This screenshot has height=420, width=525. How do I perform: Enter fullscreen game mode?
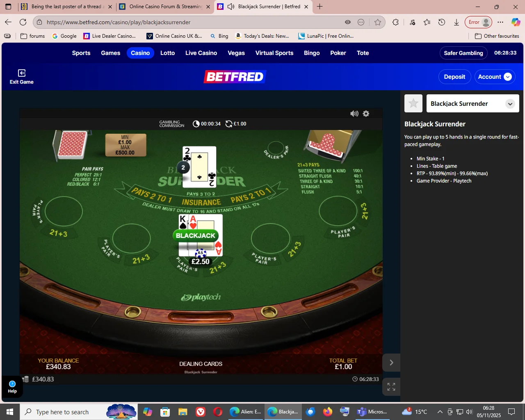click(x=391, y=386)
